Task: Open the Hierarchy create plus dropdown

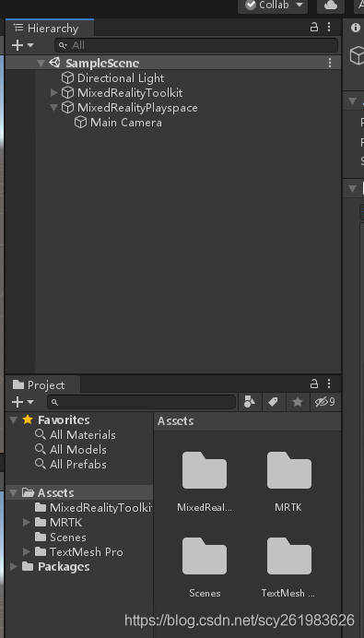Action: 22,45
